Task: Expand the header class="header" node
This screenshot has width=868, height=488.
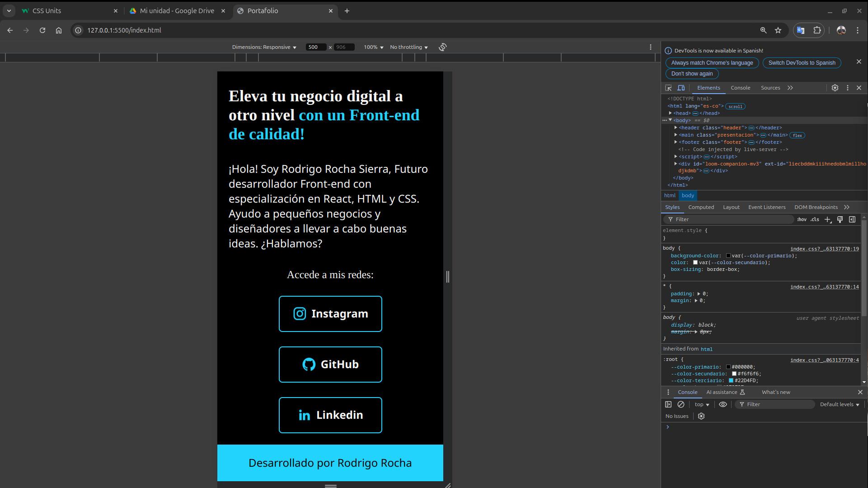Action: click(676, 128)
